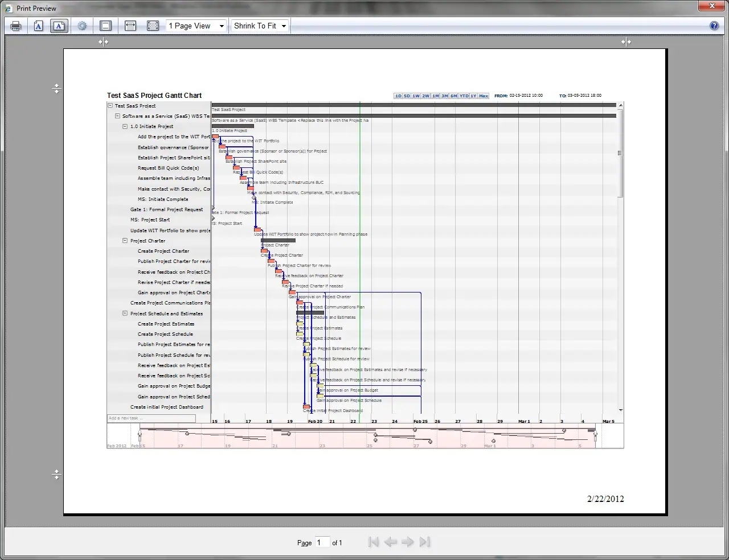Click the Max range button in the chart

pyautogui.click(x=484, y=96)
